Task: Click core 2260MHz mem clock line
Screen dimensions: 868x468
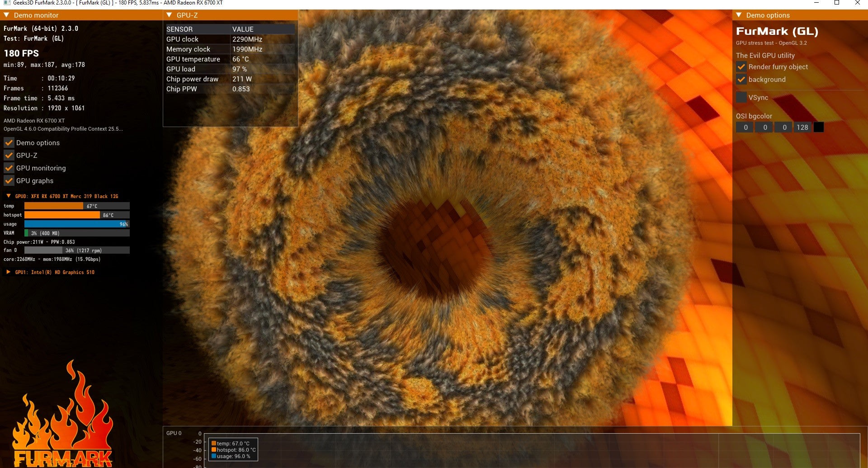Action: (52, 259)
